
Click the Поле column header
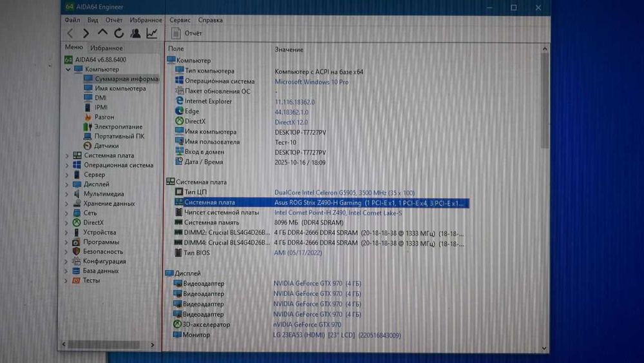(176, 48)
